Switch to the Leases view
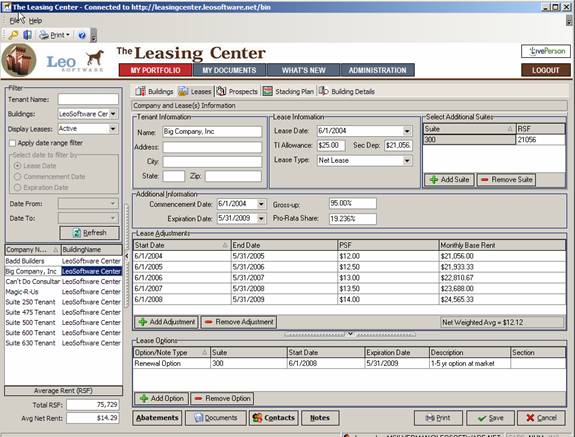 tap(195, 91)
